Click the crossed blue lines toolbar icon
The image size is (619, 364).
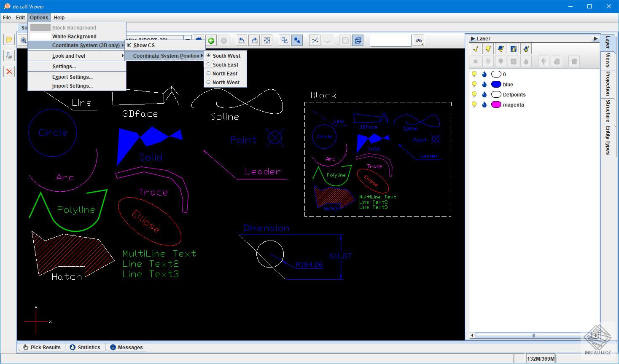coord(315,40)
